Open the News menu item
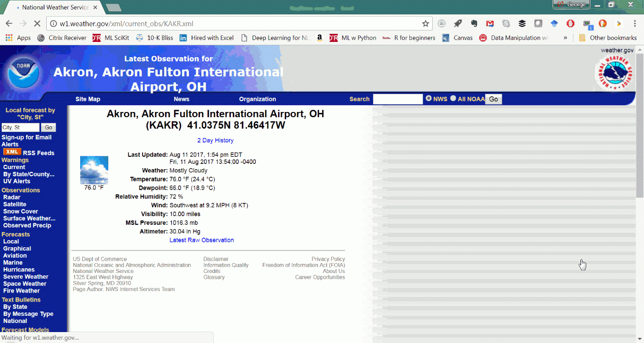Image resolution: width=644 pixels, height=343 pixels. pyautogui.click(x=181, y=99)
